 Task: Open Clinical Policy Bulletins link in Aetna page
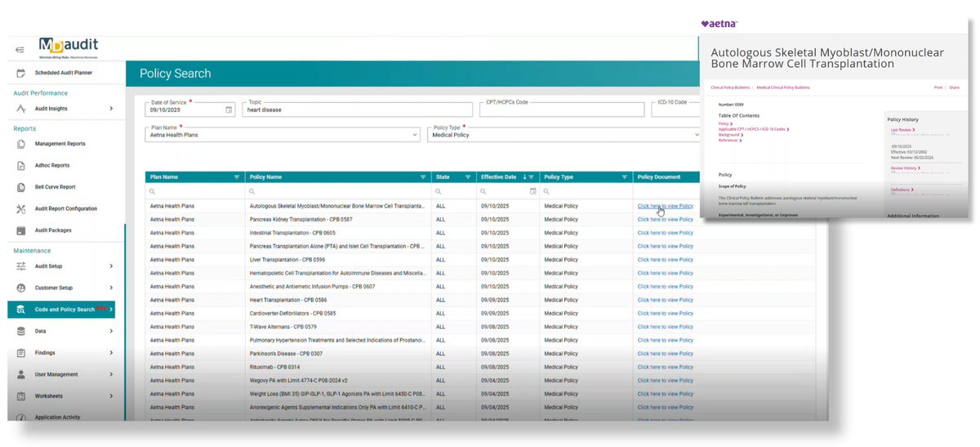click(x=731, y=87)
